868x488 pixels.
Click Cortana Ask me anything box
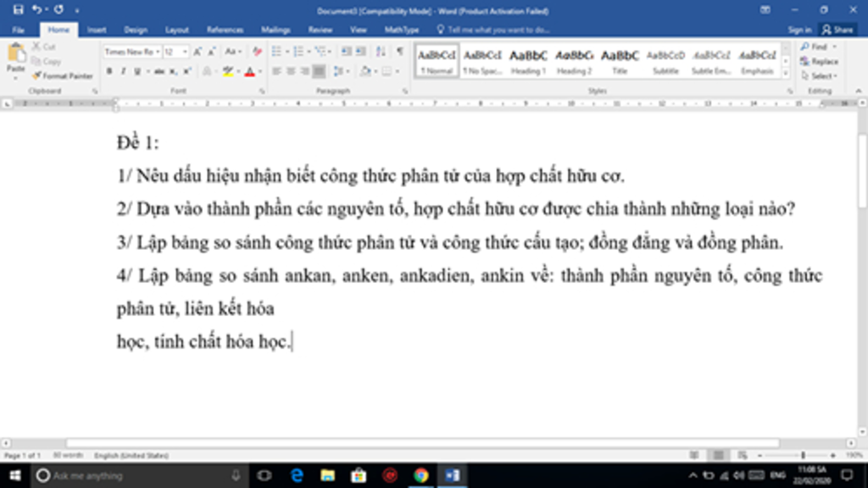(138, 475)
